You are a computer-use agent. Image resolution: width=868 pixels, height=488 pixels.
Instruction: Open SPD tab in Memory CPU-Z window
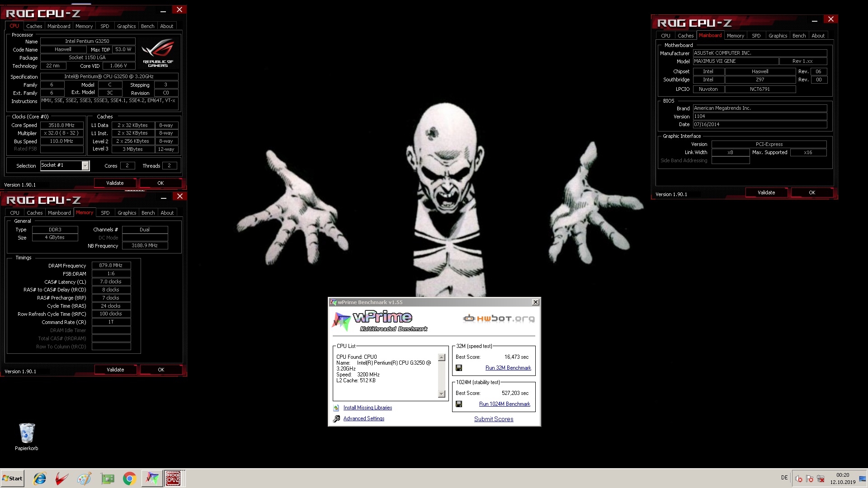click(x=105, y=213)
